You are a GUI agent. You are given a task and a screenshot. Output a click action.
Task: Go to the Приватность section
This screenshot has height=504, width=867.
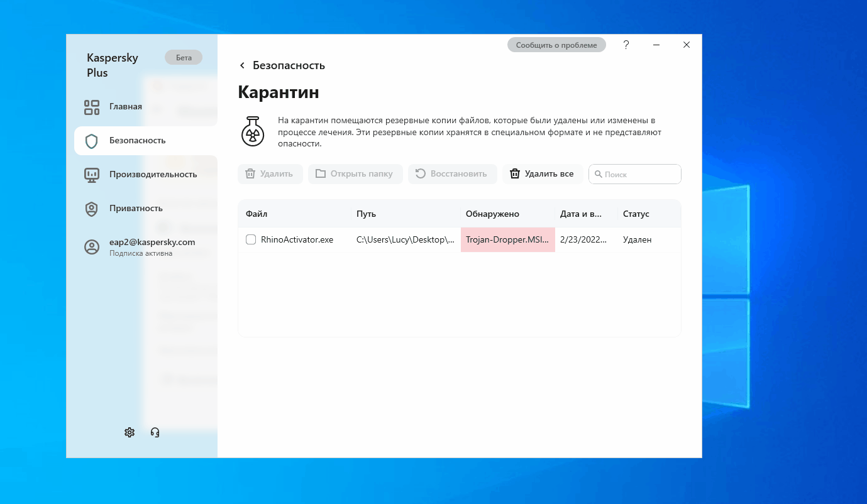[x=146, y=209]
